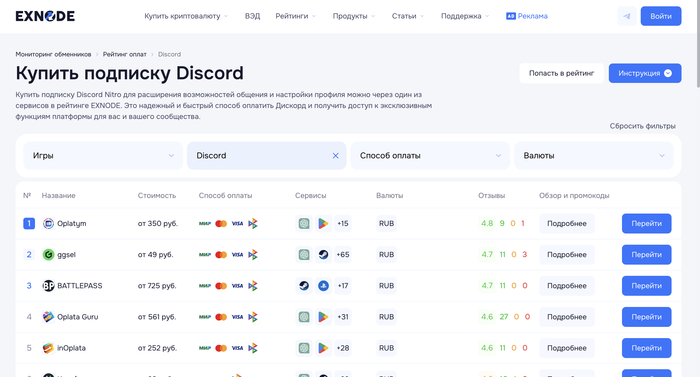Click the ggsel logo icon
Viewport: 700px width, 377px height.
pyautogui.click(x=48, y=255)
